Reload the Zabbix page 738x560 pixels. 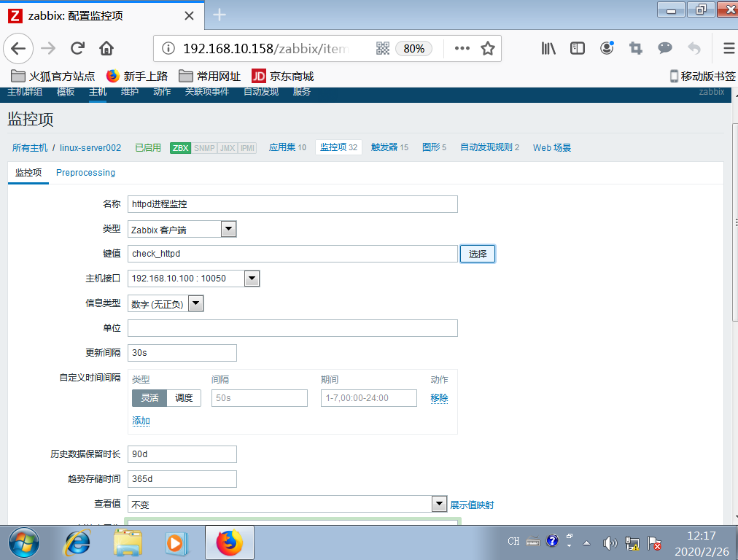pyautogui.click(x=77, y=48)
